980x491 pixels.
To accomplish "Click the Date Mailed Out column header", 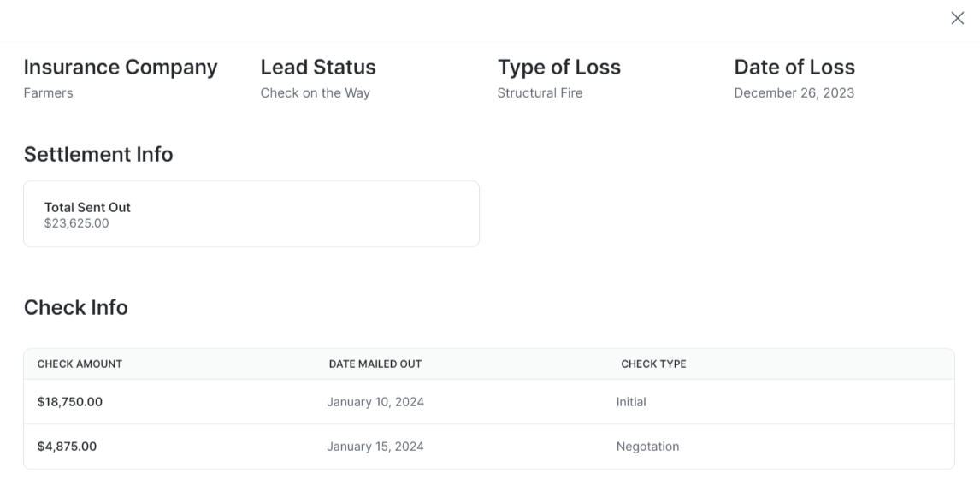I will tap(375, 364).
